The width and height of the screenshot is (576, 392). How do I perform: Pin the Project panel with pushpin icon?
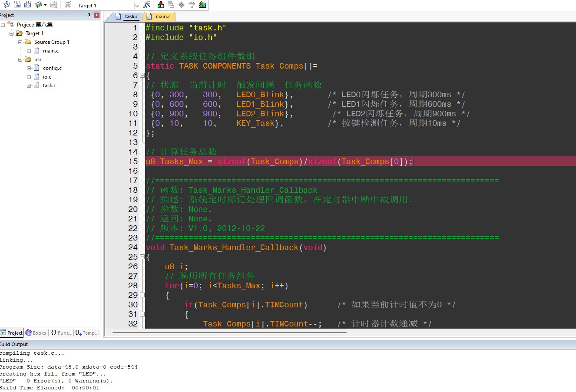[89, 15]
